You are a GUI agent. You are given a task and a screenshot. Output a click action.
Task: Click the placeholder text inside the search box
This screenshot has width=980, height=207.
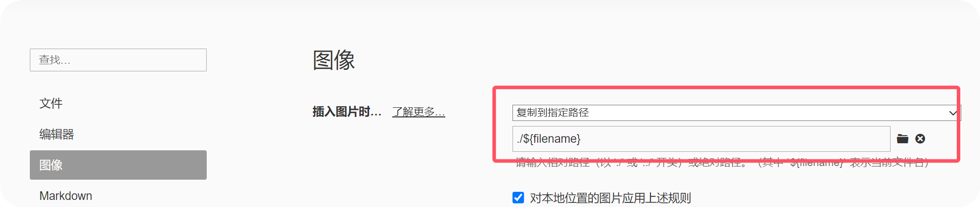pyautogui.click(x=55, y=60)
